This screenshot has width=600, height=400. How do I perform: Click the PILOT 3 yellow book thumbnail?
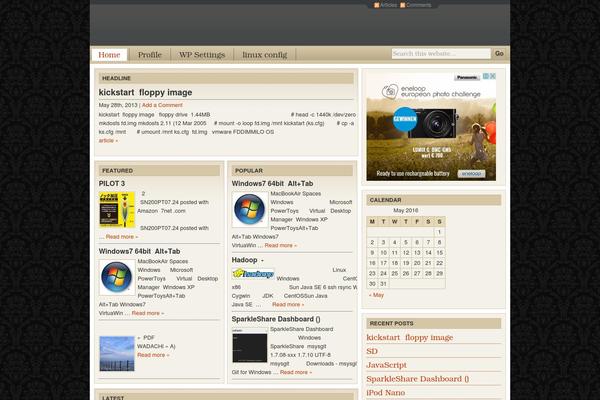click(x=117, y=210)
